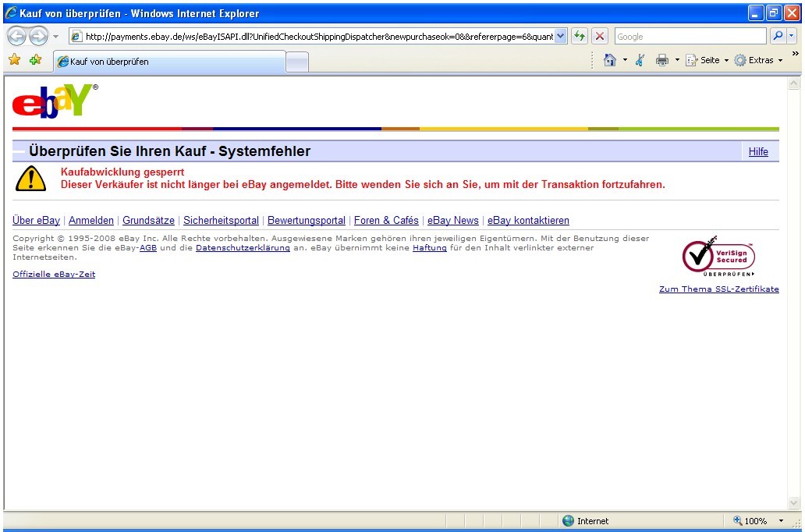
Task: Click the search magnifier button
Action: [x=778, y=36]
